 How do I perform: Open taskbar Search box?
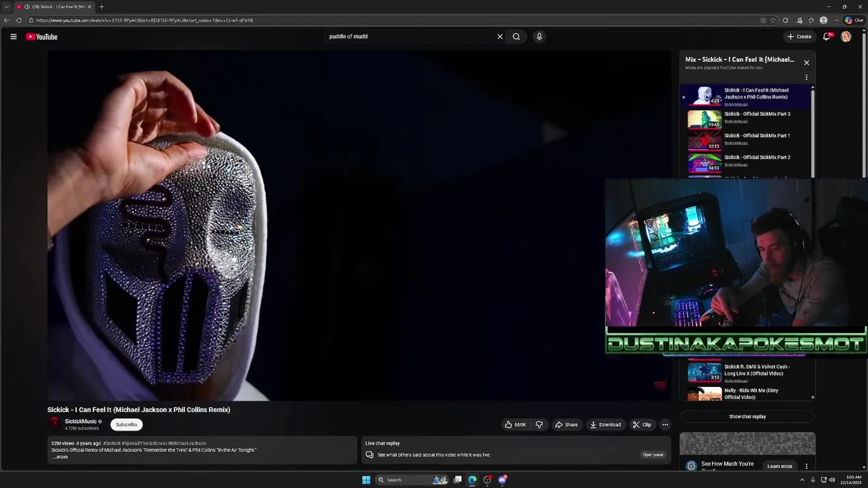click(x=412, y=480)
